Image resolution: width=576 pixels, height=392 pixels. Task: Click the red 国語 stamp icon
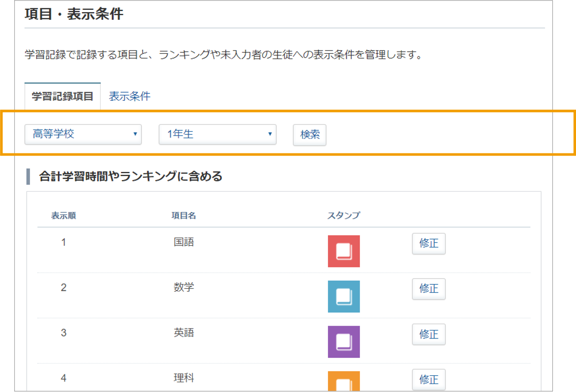coord(344,251)
